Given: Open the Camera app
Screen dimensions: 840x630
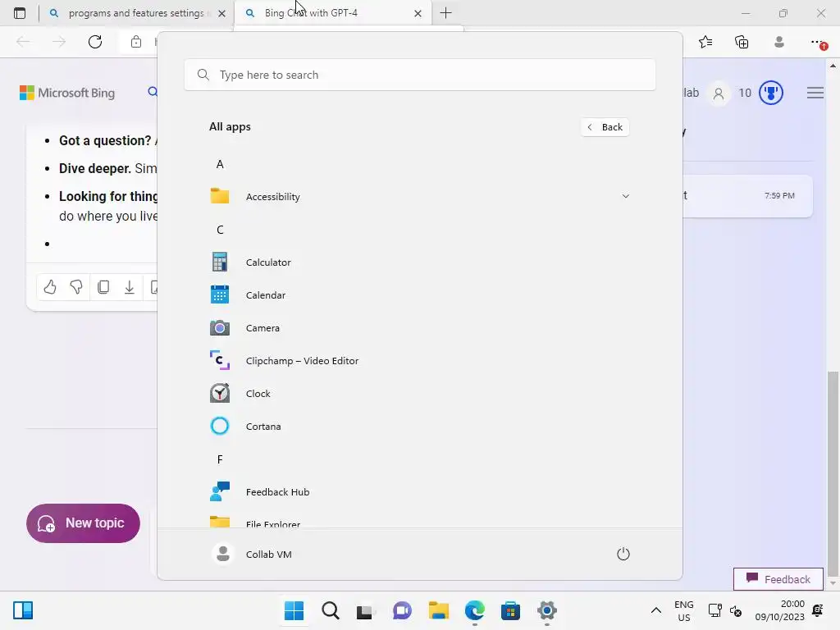Looking at the screenshot, I should coord(419,328).
